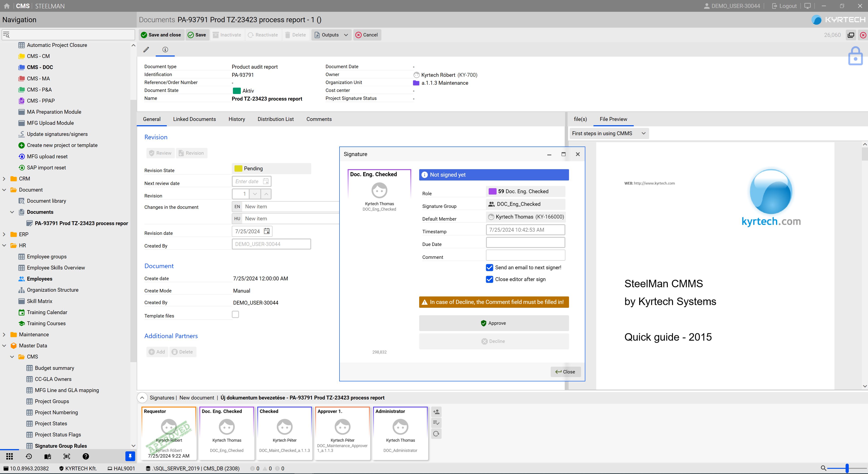Click the blue pin navigation icon

click(130, 456)
